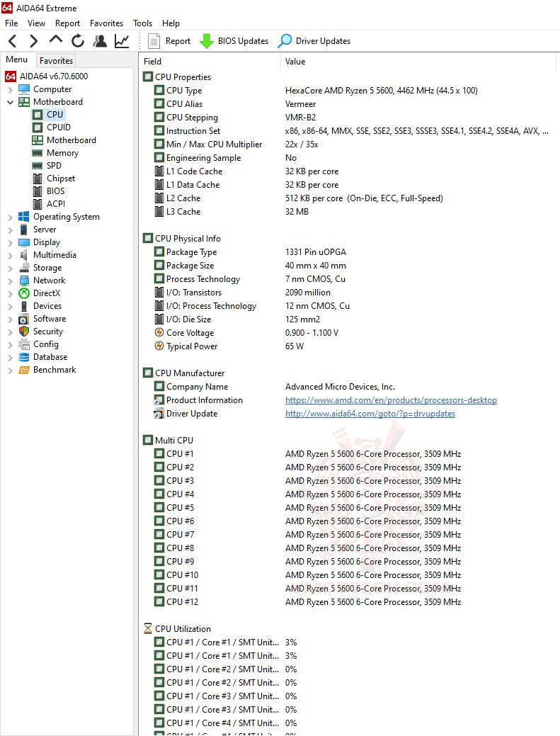Click the Security shield icon
560x736 pixels.
pyautogui.click(x=24, y=332)
